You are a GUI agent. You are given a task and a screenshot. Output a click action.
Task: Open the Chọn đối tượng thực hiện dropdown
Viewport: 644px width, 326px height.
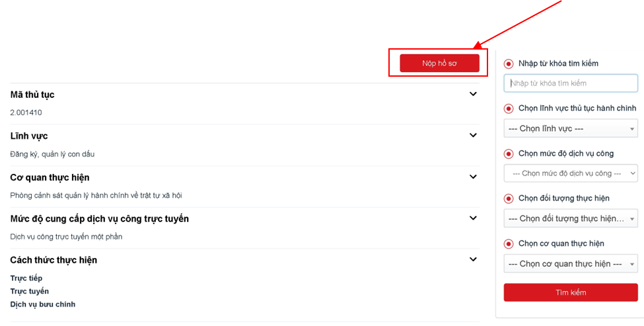click(571, 218)
